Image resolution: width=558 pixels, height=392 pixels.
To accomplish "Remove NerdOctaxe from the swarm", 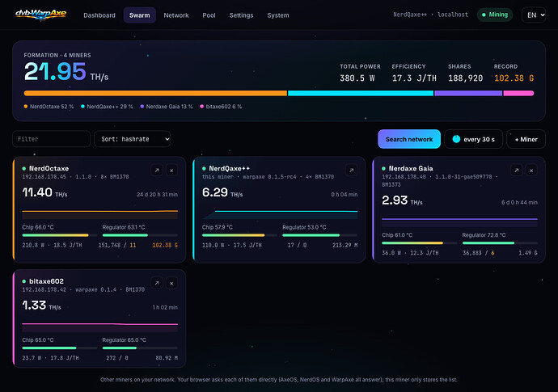I will coord(172,171).
